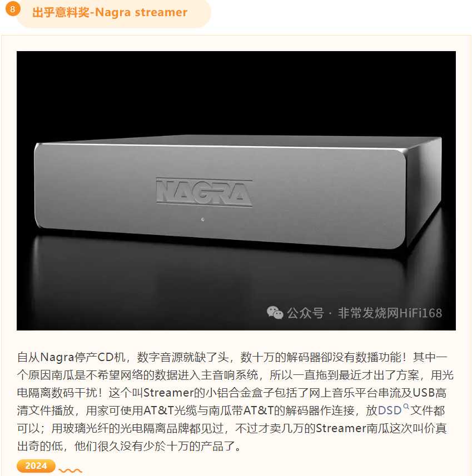Open the DSD hyperlink in the paragraph

pos(390,410)
